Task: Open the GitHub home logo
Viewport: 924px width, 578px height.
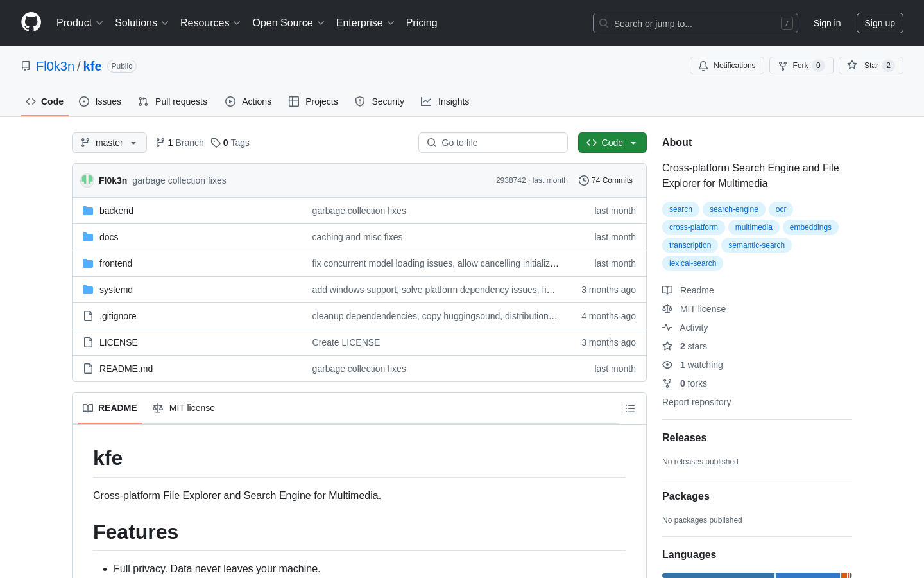Action: (x=31, y=22)
